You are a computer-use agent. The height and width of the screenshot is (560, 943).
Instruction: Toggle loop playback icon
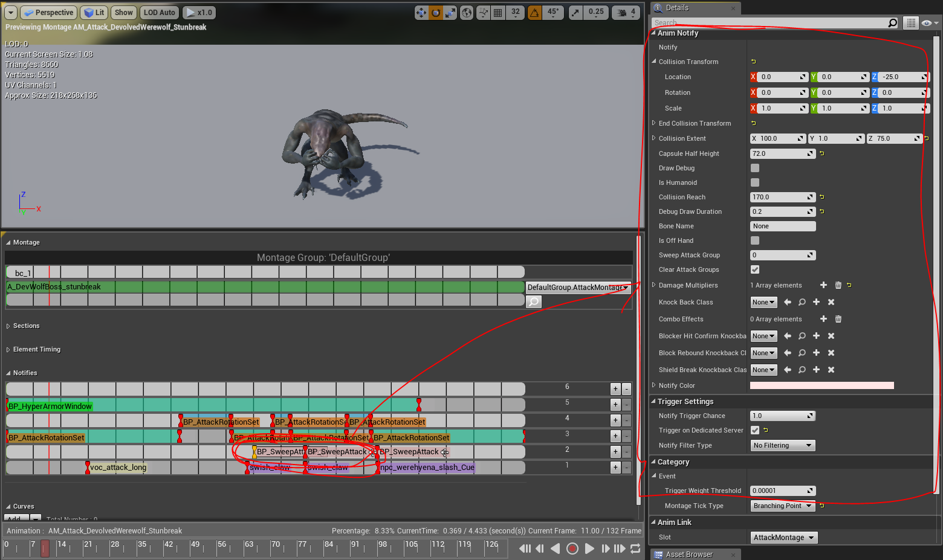(635, 549)
